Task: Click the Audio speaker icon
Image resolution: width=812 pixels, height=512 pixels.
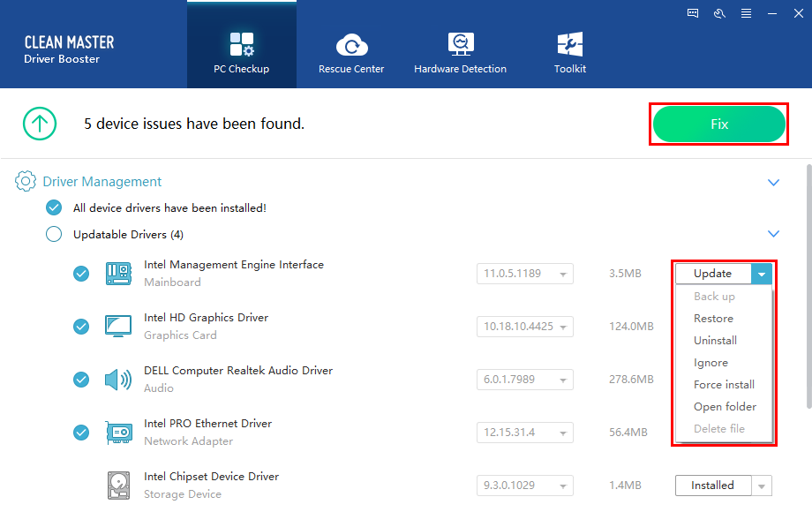Action: point(118,380)
